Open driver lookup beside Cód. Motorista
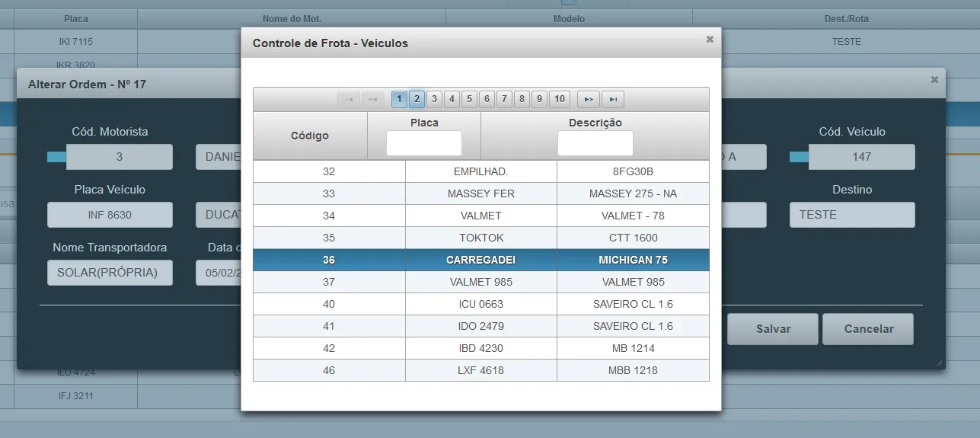 coord(56,157)
